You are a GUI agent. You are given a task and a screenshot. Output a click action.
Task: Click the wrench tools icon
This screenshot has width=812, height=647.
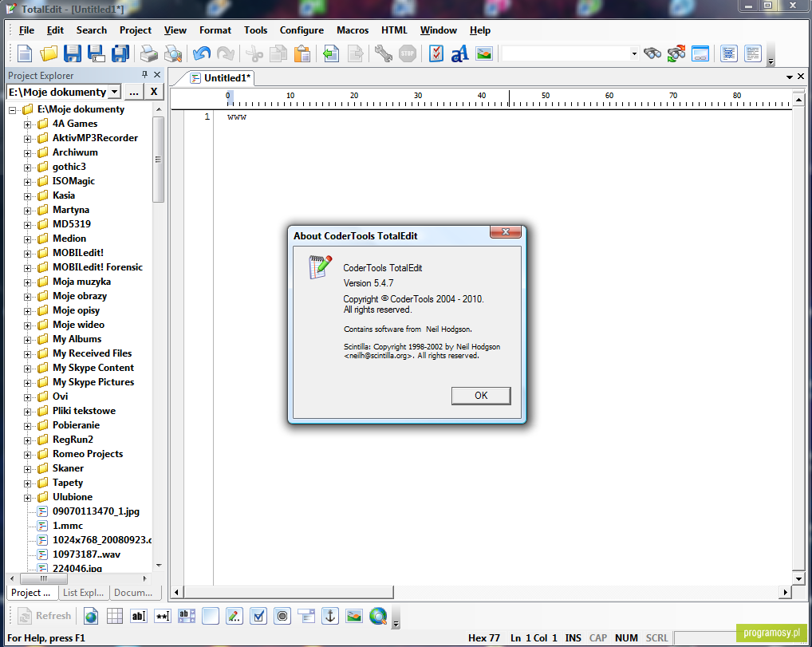383,53
